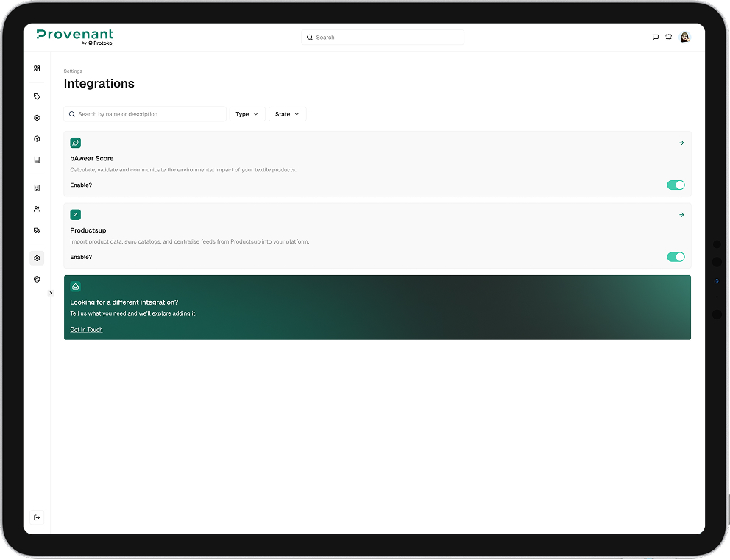Disable the bAwear Score integration toggle
Viewport: 730px width, 560px height.
pyautogui.click(x=675, y=185)
